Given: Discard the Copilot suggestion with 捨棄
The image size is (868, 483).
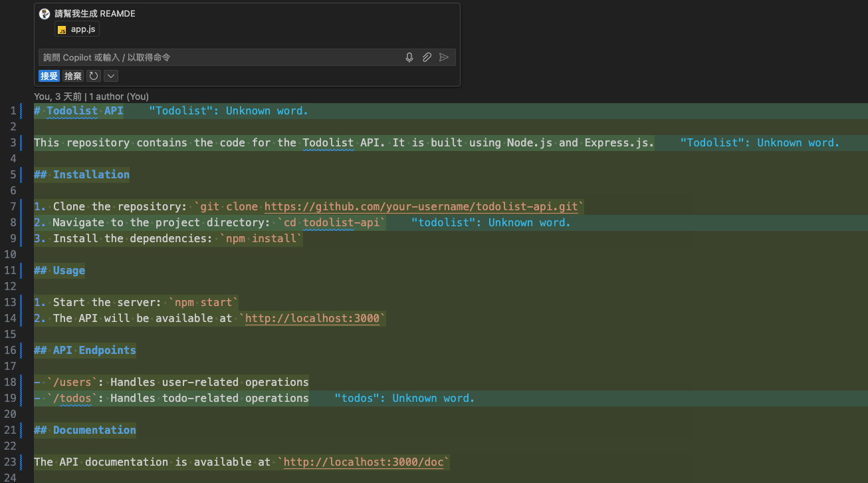Looking at the screenshot, I should coord(73,77).
